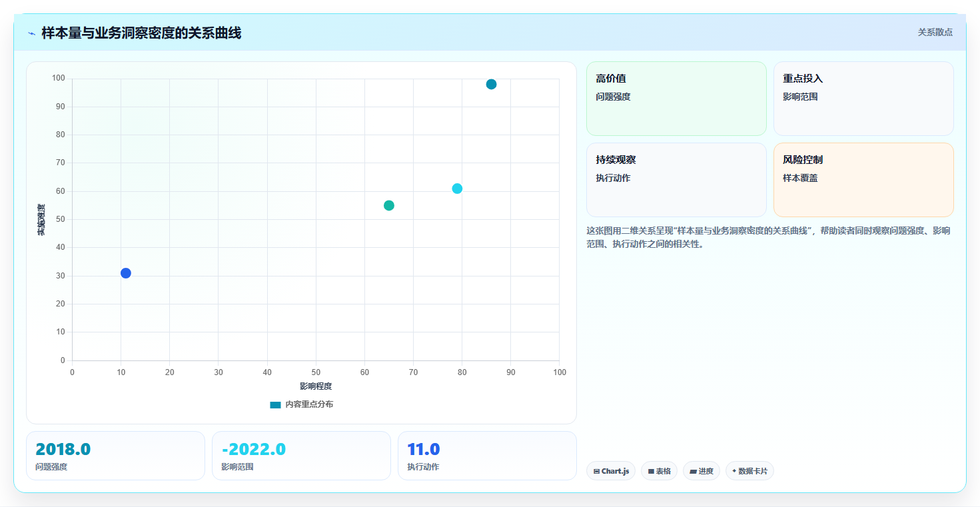Screen dimensions: 980x507
Task: Click 影响范围 text in 重点投入 card
Action: coord(800,97)
